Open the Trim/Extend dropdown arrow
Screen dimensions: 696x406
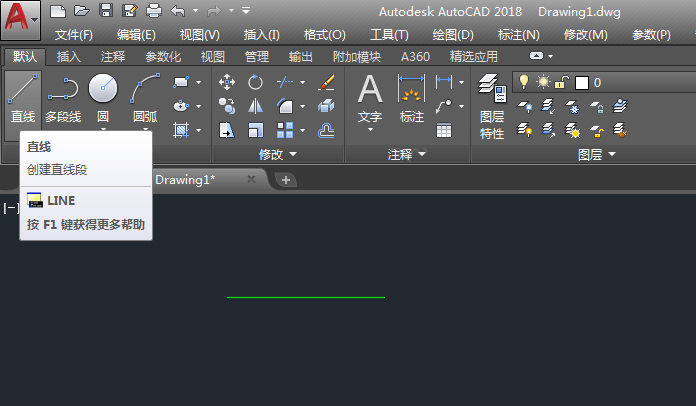302,83
